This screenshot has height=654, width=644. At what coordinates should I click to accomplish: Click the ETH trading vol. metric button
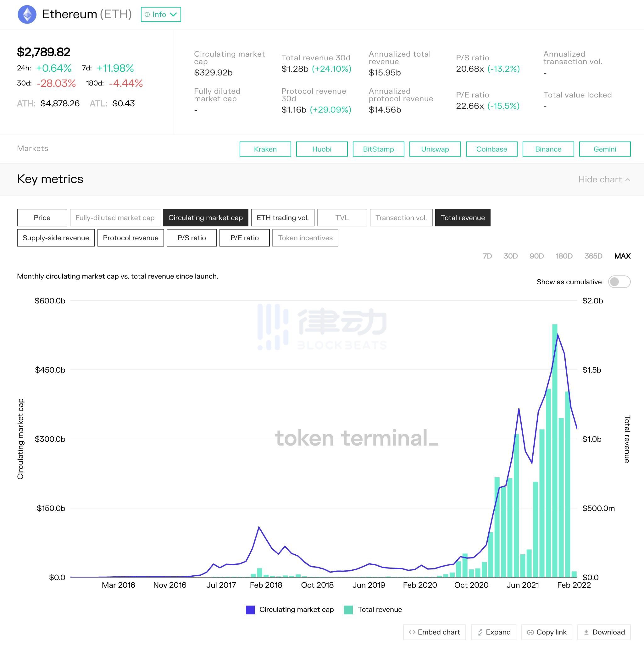coord(282,217)
